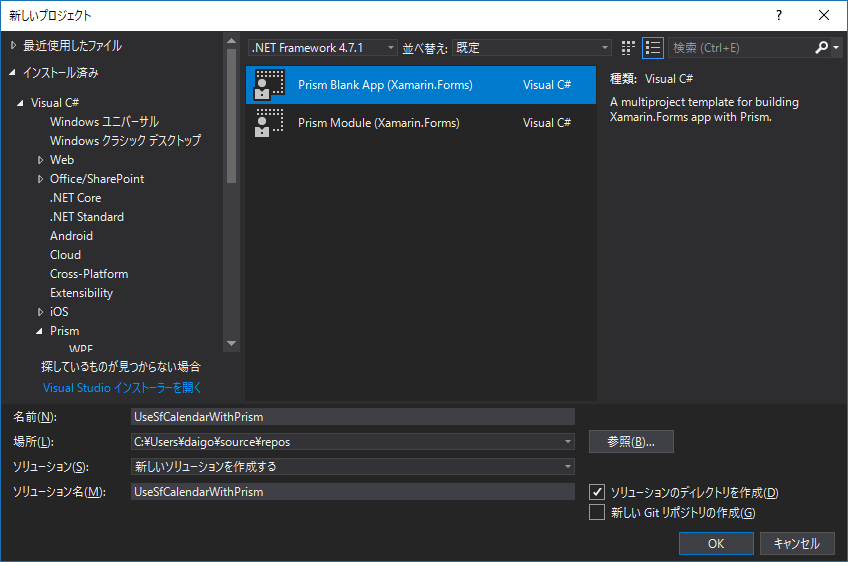Expand the Web tree node
Screen dimensions: 848x562
(41, 160)
